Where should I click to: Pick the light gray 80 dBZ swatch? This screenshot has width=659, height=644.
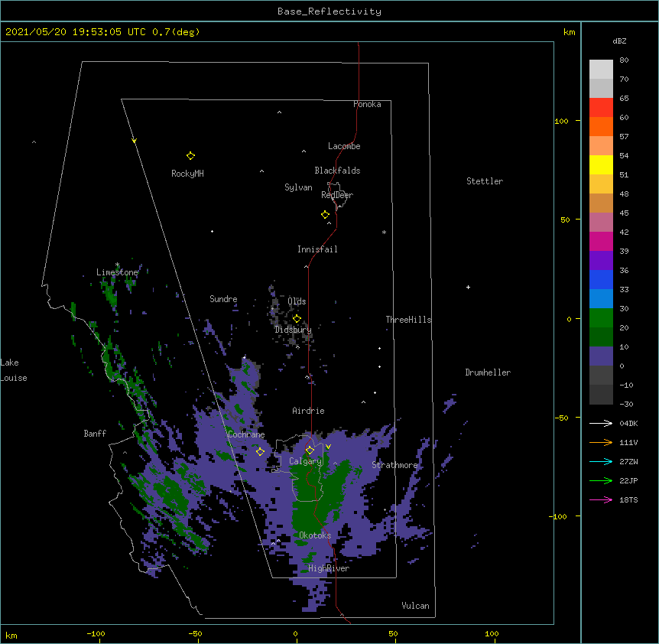coord(601,70)
